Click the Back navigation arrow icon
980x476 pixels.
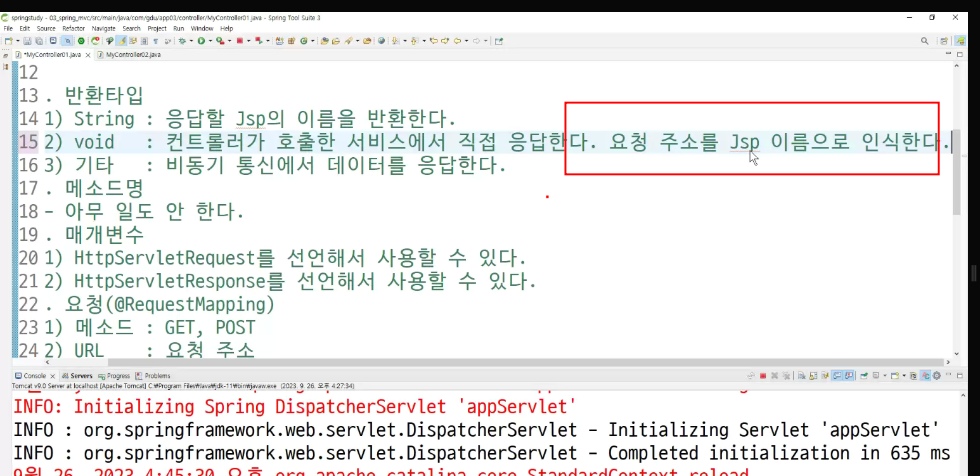(456, 41)
